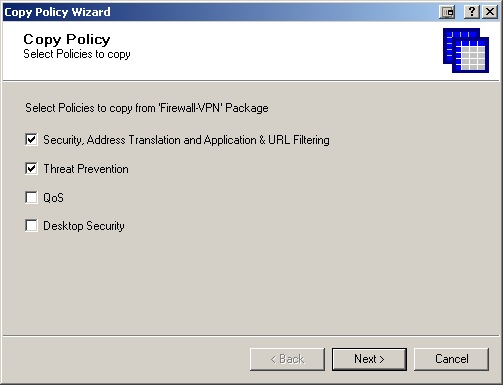Click the Desktop Security label text
The image size is (503, 385).
tap(84, 226)
